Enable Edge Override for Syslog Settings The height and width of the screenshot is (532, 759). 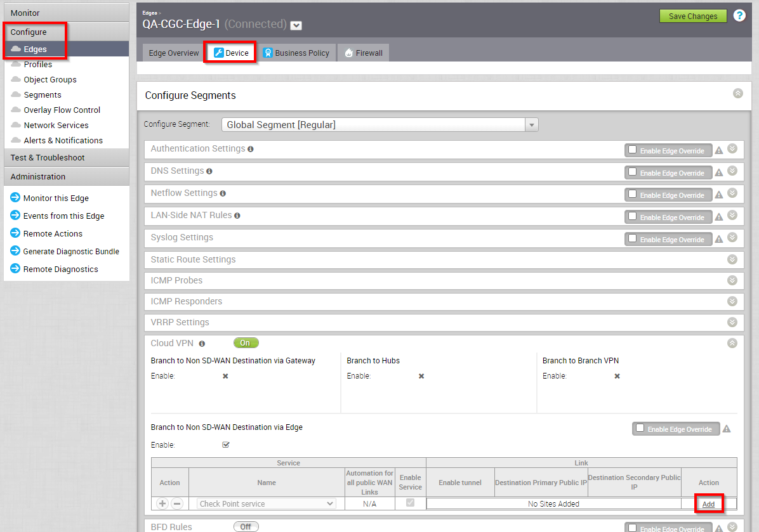point(632,239)
